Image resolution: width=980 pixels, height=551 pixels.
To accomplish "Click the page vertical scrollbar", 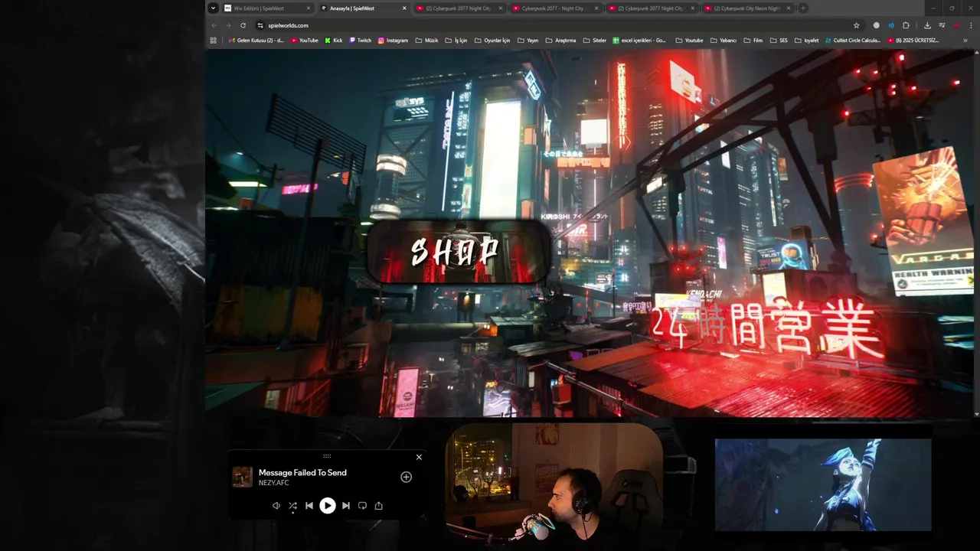I will pos(976,233).
